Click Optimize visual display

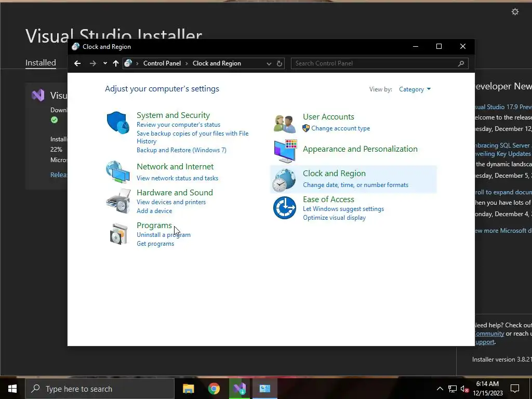coord(334,218)
